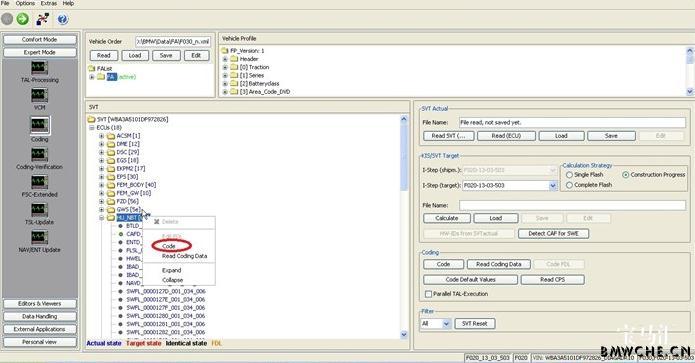
Task: Click the Read SVT button
Action: point(449,136)
